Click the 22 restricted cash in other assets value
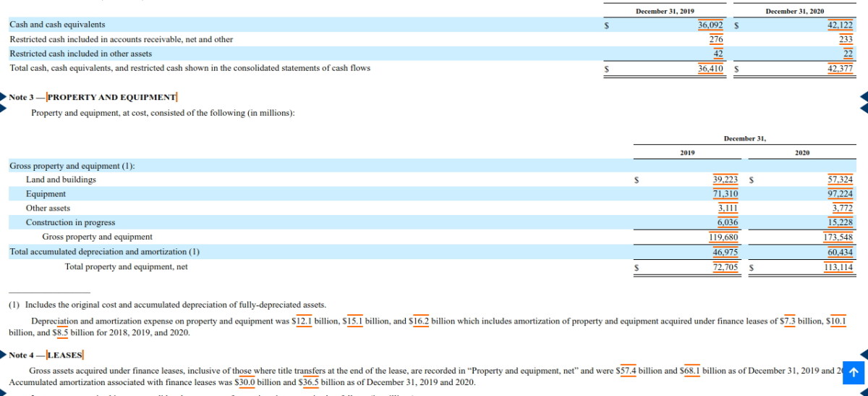 tap(848, 54)
